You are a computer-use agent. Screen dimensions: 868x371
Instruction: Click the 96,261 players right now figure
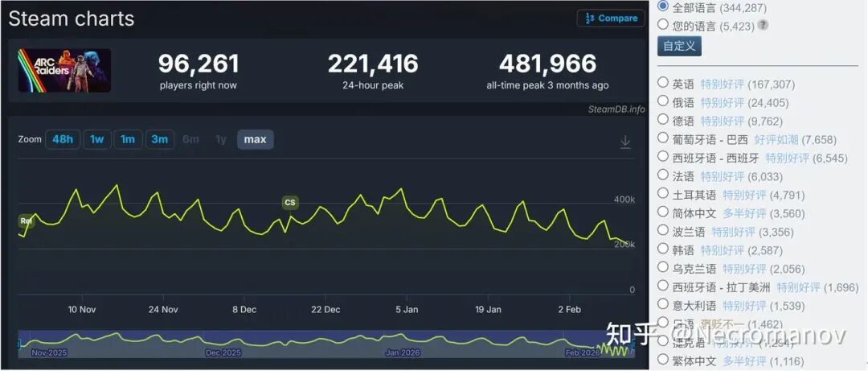point(199,64)
